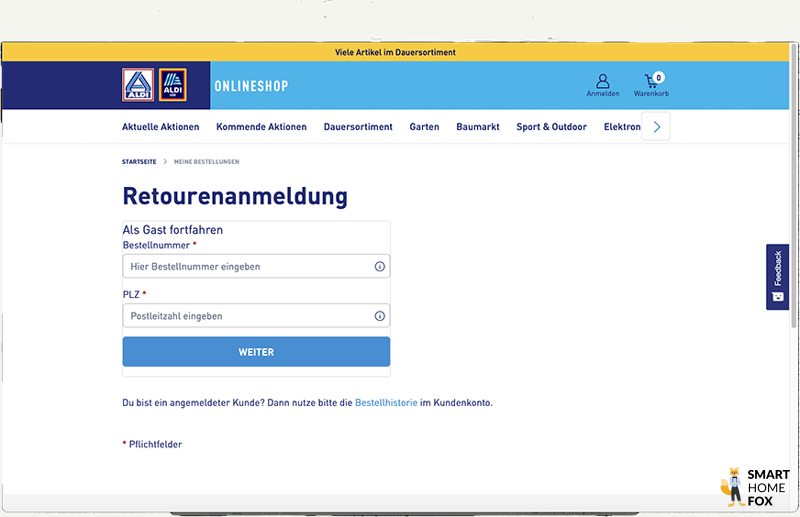This screenshot has height=517, width=800.
Task: Open Garten category
Action: (x=424, y=127)
